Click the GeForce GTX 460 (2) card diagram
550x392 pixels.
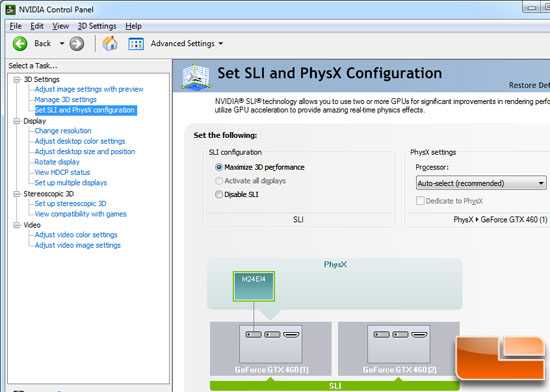(x=398, y=349)
